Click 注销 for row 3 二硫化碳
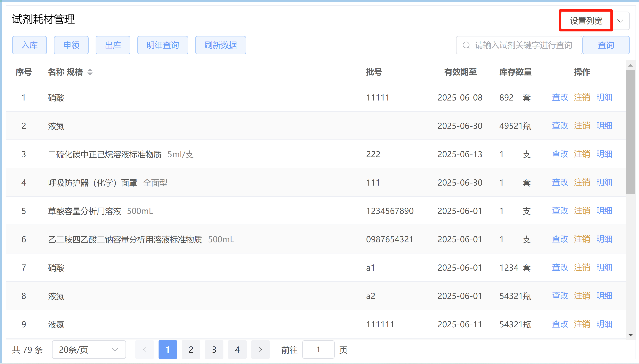Screen dimensions: 639x364 (582, 154)
